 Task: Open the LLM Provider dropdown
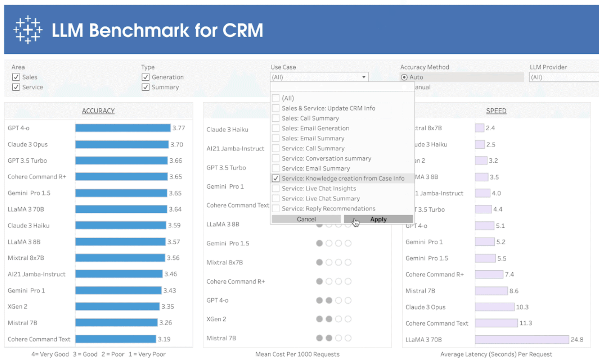point(564,77)
